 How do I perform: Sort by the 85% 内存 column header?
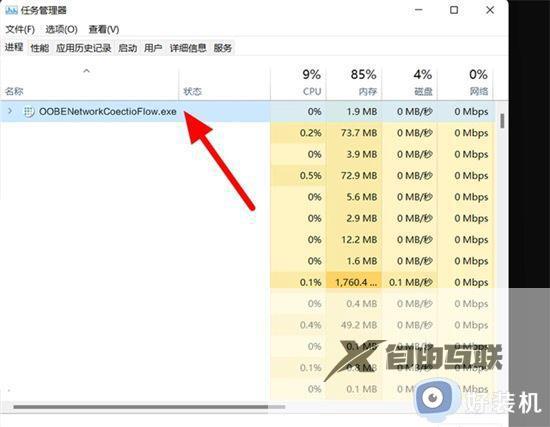click(x=354, y=82)
